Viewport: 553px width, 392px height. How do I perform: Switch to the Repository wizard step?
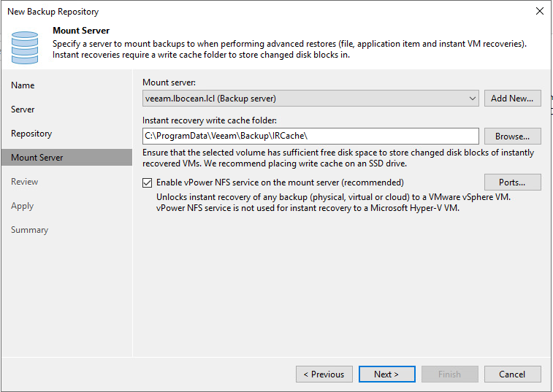[x=31, y=134]
